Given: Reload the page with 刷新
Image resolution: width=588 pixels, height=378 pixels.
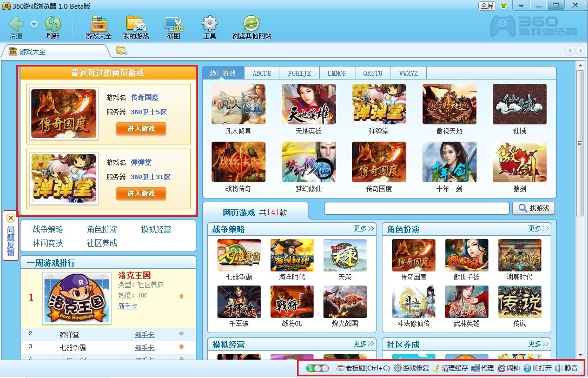Looking at the screenshot, I should click(53, 28).
